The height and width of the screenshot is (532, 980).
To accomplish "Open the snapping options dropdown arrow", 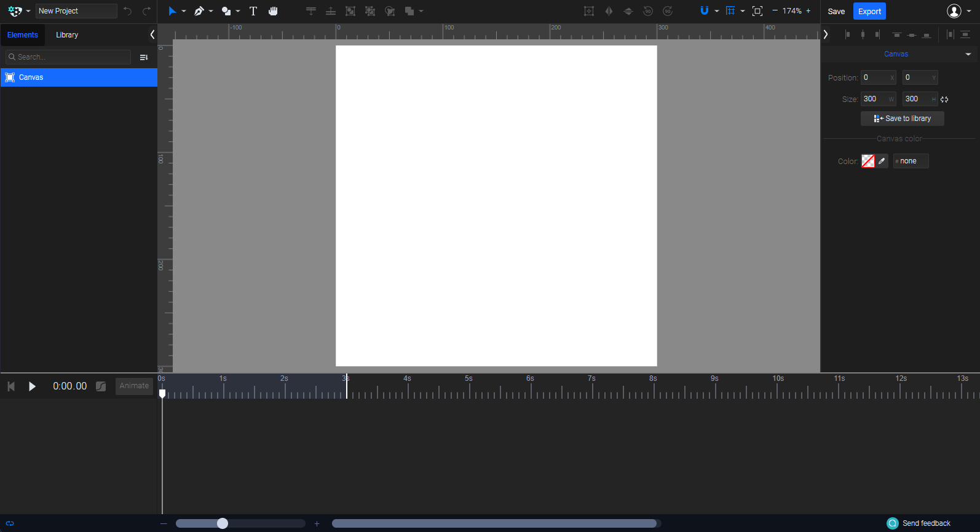I will pyautogui.click(x=717, y=11).
